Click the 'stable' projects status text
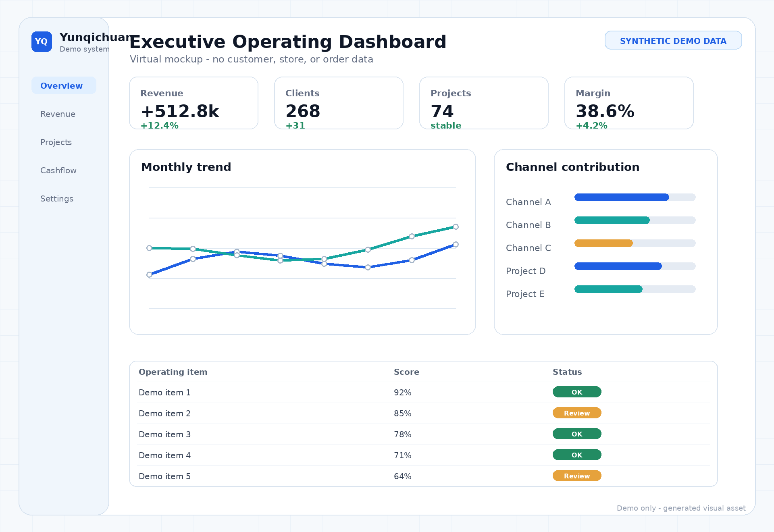774x532 pixels. click(x=446, y=125)
